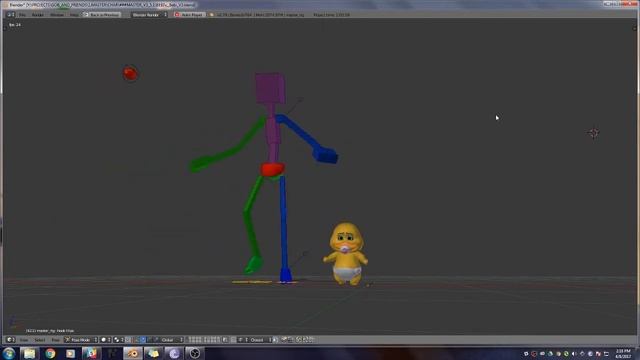Select the blue hand bone
640x360 pixels.
325,156
